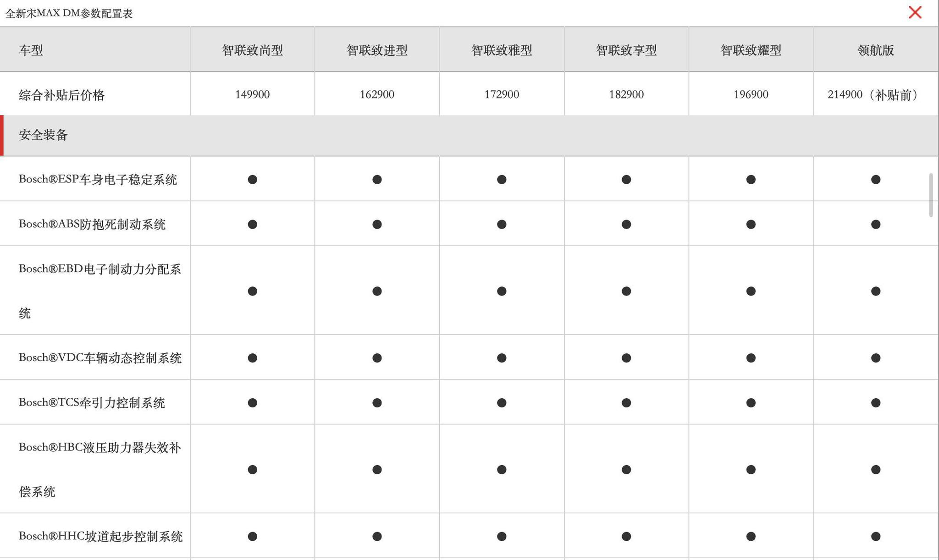Click the ESP dot under 智联致雅型
This screenshot has width=939, height=560.
[502, 180]
